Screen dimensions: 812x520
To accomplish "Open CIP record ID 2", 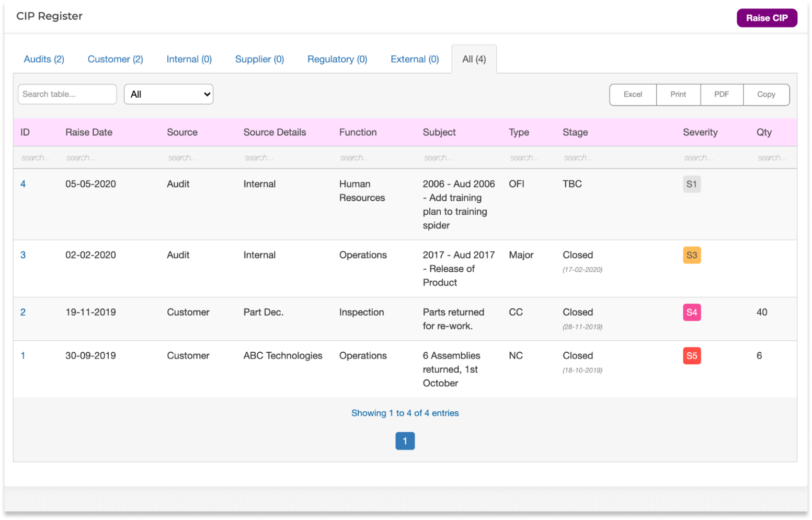I will [x=23, y=312].
